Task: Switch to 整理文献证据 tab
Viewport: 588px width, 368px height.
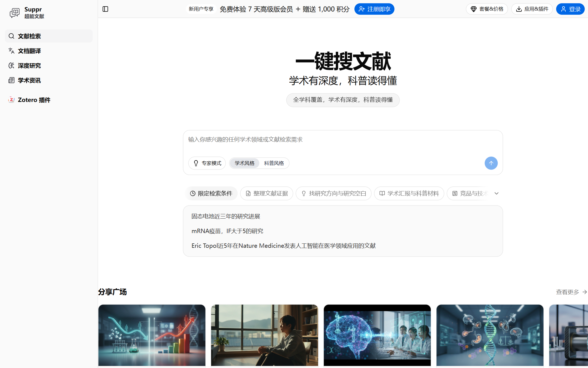Action: click(x=267, y=193)
